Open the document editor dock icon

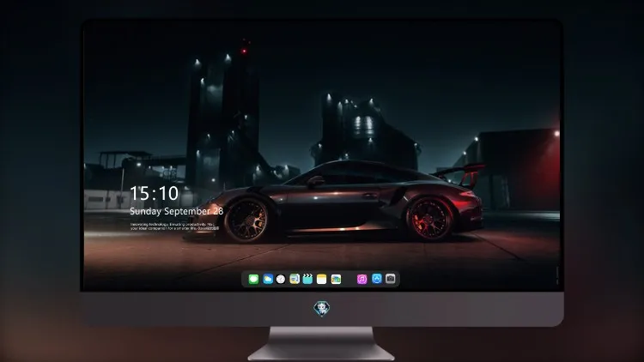click(x=295, y=279)
